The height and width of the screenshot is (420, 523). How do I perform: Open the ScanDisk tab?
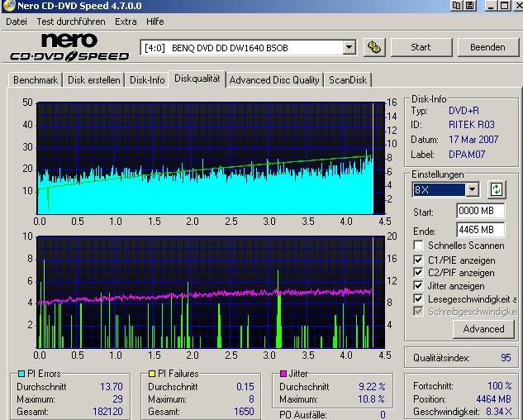pos(348,80)
